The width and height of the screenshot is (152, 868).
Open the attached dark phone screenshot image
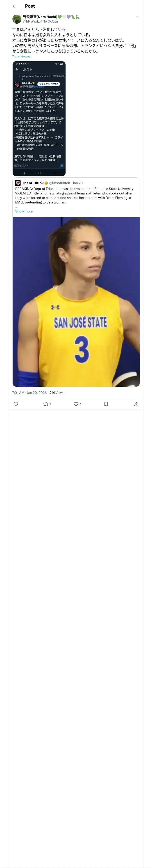pyautogui.click(x=39, y=119)
